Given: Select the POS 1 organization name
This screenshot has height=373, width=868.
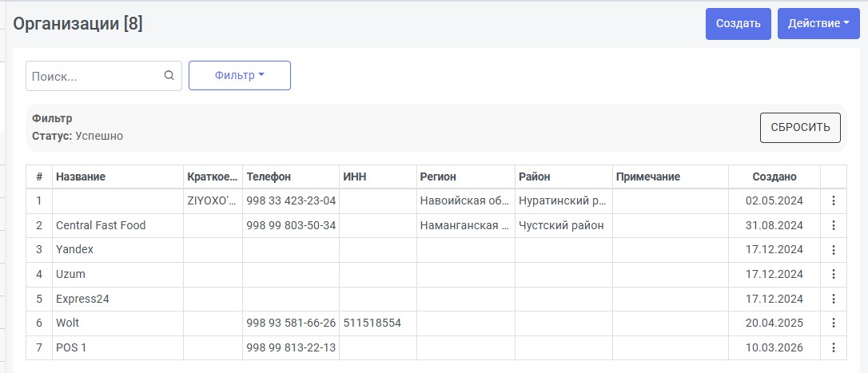Looking at the screenshot, I should [x=71, y=347].
